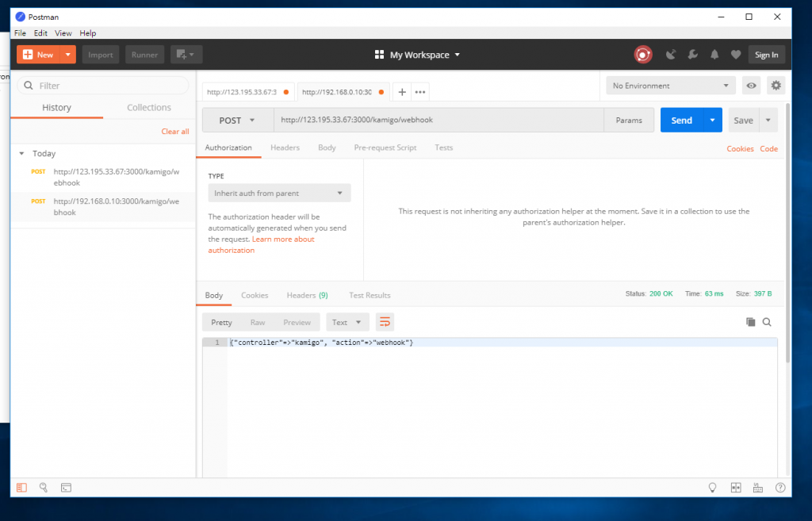Open the Pre-request Script tab
The height and width of the screenshot is (521, 812).
pos(385,147)
